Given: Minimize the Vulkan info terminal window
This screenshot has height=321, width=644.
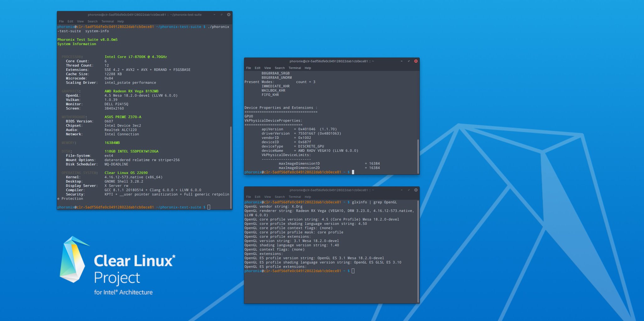Looking at the screenshot, I should pyautogui.click(x=402, y=61).
